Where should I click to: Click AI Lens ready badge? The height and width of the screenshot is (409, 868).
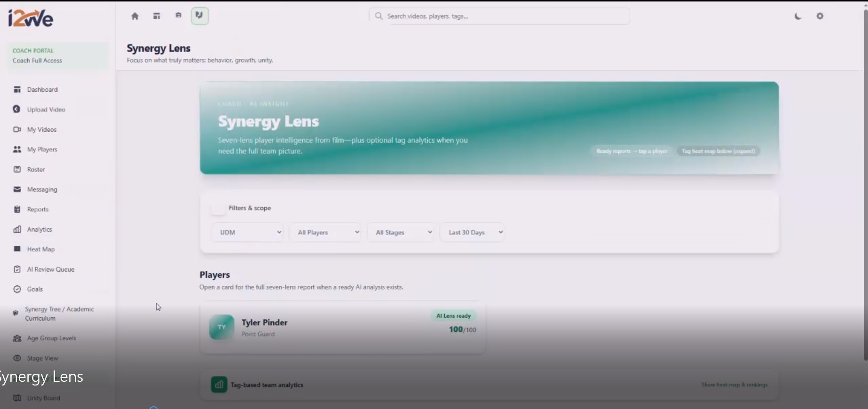(453, 316)
